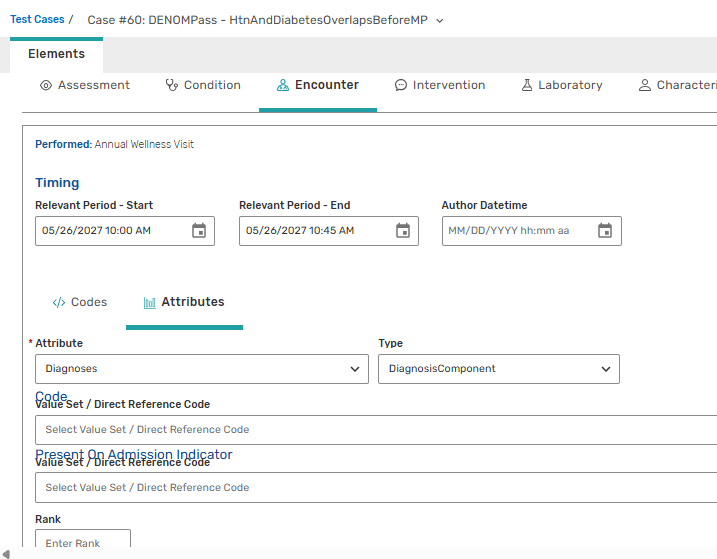
Task: Switch to the Characteristics tab
Action: tap(678, 86)
